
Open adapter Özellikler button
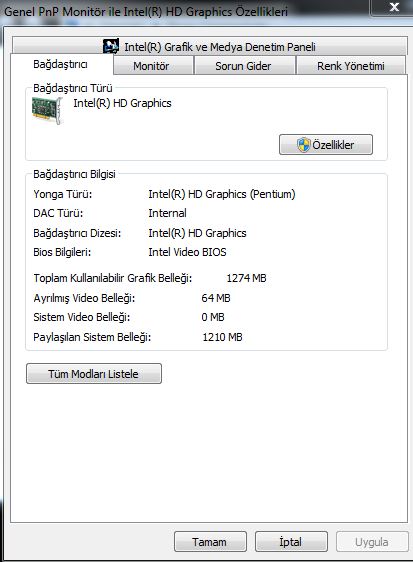coord(326,145)
